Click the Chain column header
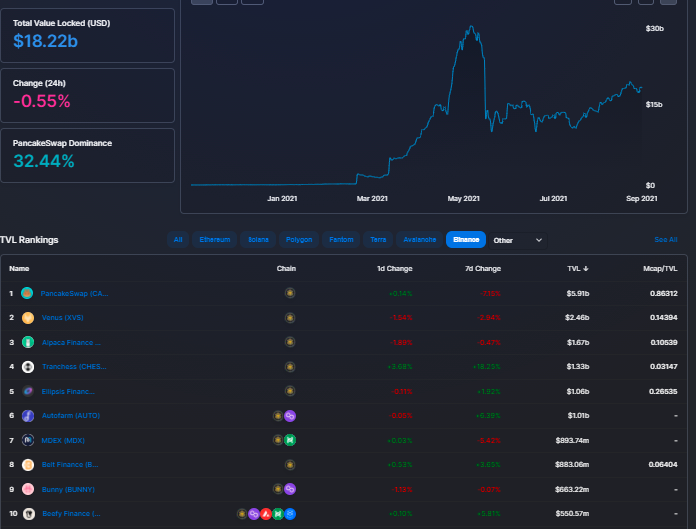The image size is (696, 529). pyautogui.click(x=286, y=268)
